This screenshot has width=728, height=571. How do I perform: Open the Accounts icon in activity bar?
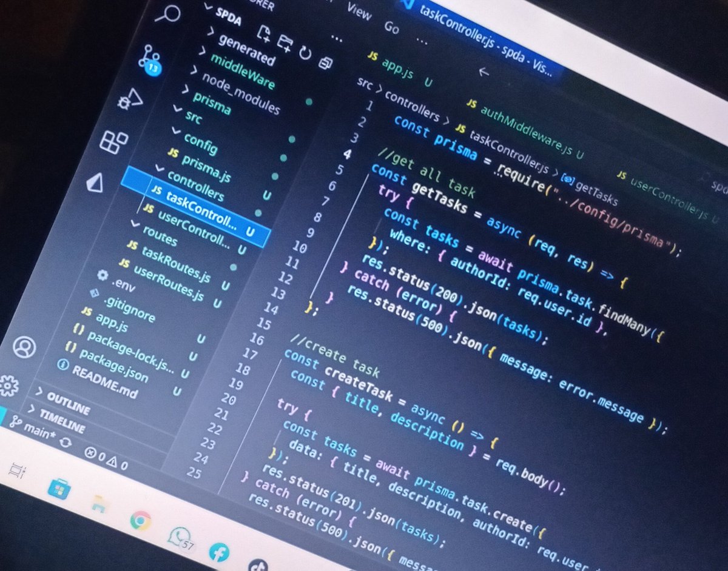25,347
